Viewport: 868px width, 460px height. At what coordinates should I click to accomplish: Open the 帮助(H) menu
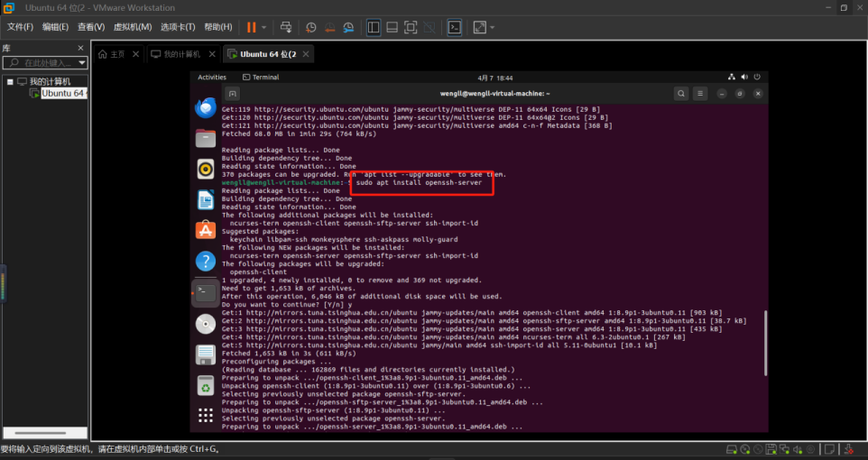[218, 27]
